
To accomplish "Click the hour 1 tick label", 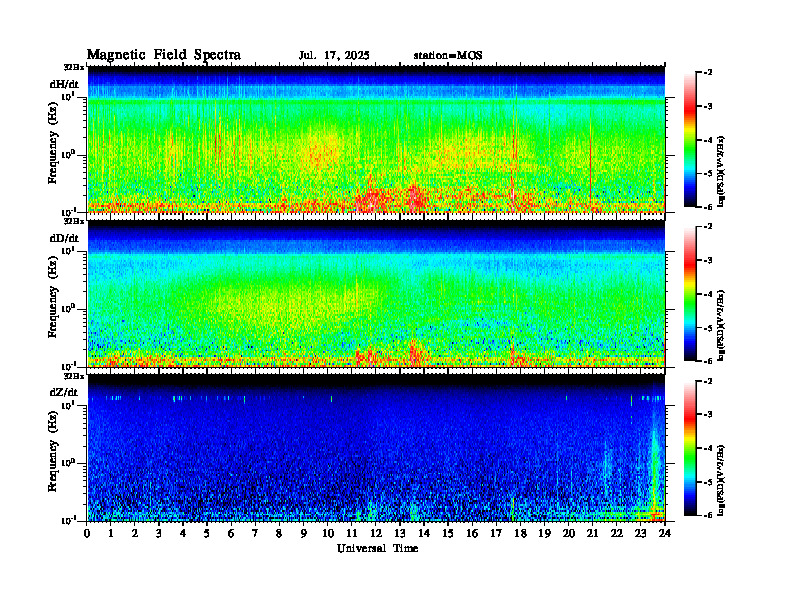I will [111, 533].
